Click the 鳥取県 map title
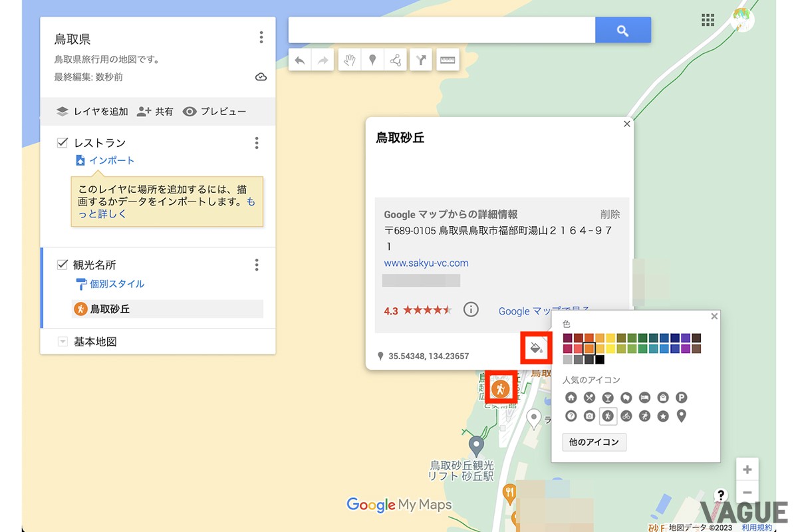This screenshot has height=532, width=798. coord(72,39)
